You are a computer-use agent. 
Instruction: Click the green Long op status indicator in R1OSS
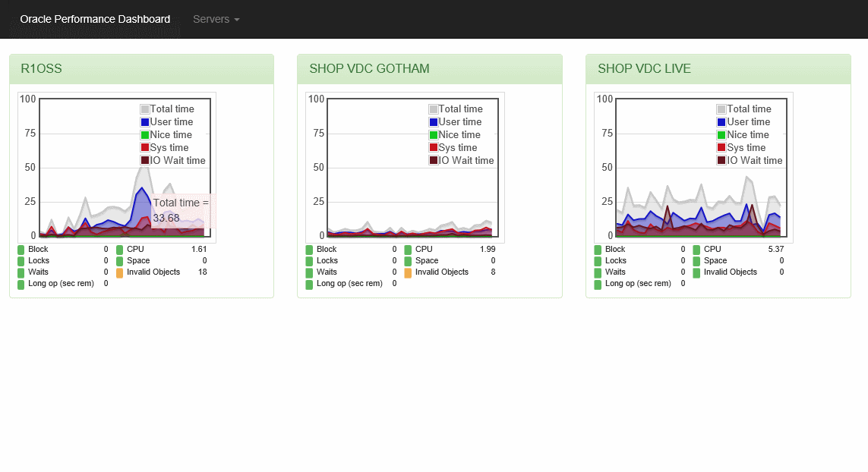point(21,285)
